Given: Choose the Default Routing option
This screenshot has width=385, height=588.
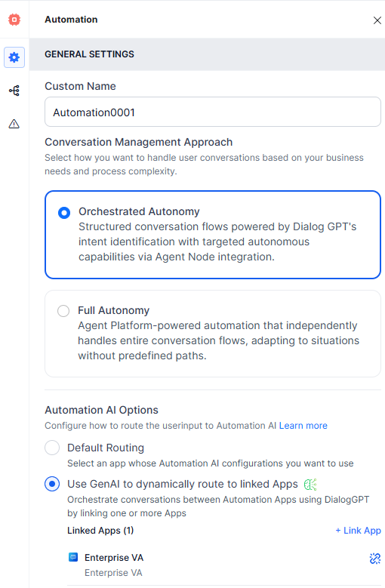Looking at the screenshot, I should coord(52,448).
